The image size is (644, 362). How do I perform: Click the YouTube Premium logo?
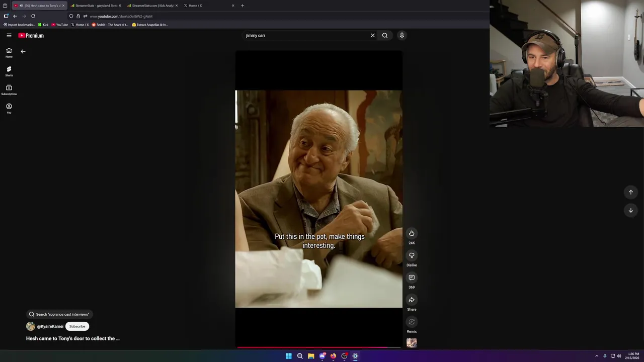[x=31, y=35]
